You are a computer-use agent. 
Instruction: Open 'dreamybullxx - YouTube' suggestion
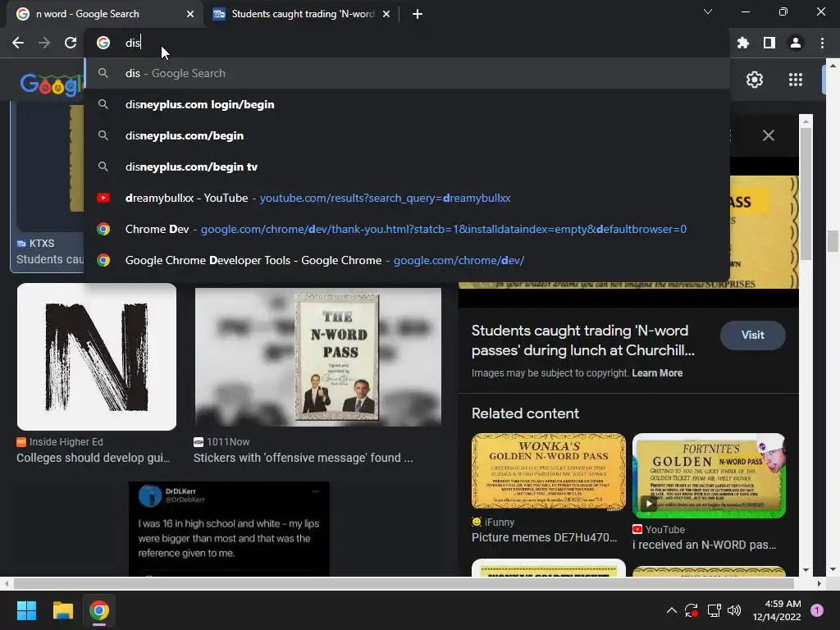coord(407,198)
